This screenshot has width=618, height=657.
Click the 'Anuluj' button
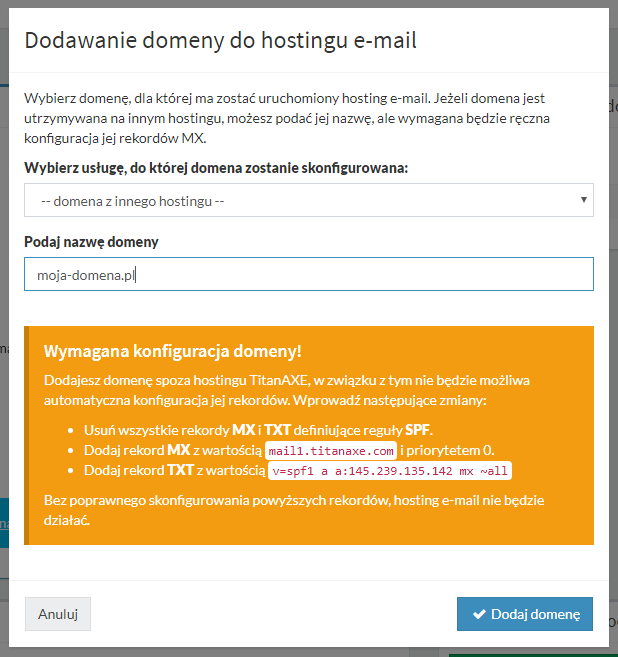coord(58,614)
